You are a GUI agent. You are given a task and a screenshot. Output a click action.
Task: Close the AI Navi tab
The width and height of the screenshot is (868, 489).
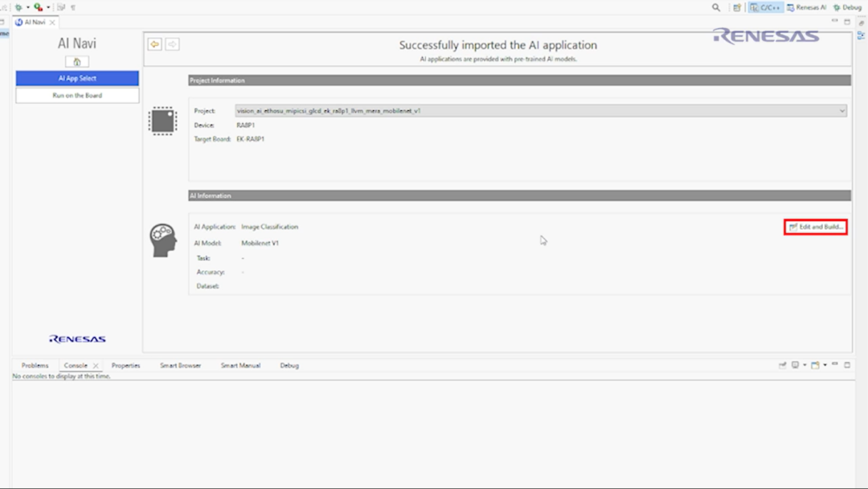pyautogui.click(x=52, y=23)
